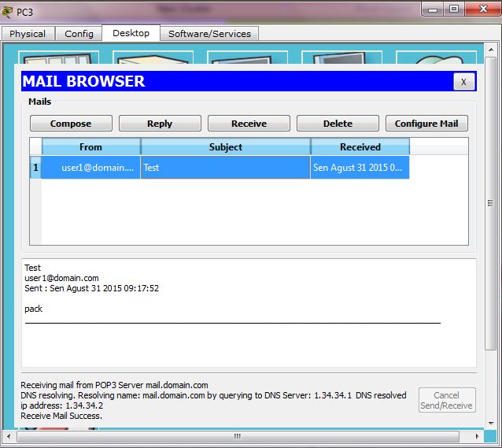Switch to the Config tab
Screen dimensions: 502x448
pyautogui.click(x=79, y=34)
